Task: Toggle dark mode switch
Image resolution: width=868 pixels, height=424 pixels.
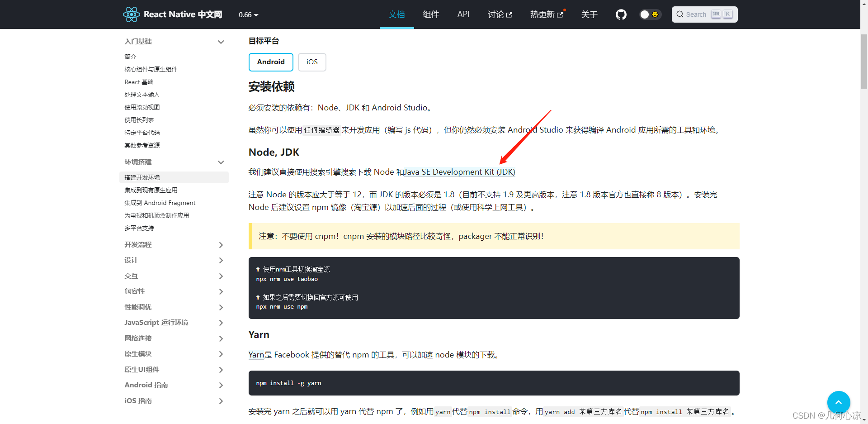Action: (x=650, y=14)
